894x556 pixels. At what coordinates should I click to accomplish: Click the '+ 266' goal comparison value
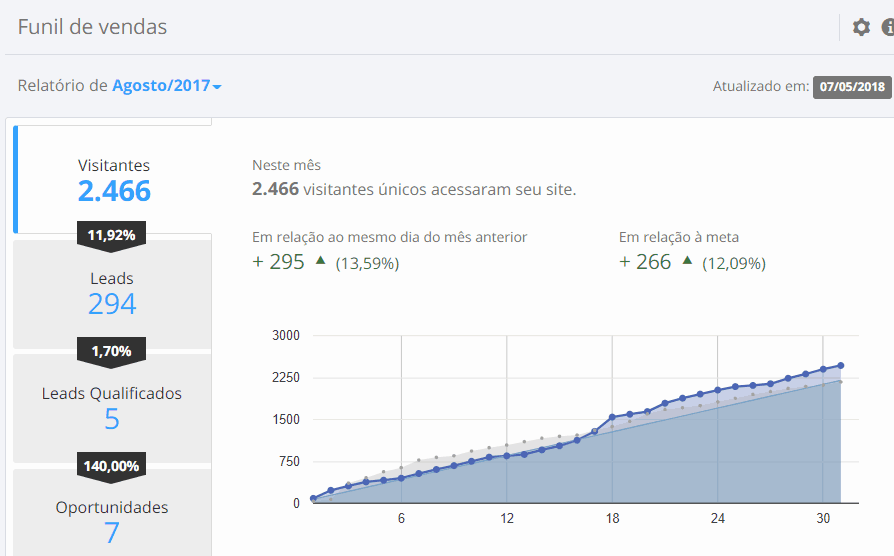645,262
